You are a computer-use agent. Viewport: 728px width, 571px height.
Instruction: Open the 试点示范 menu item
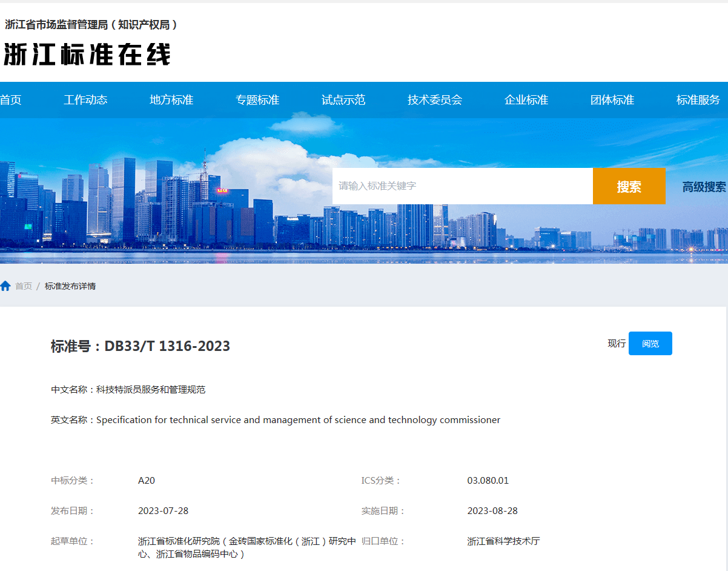343,100
